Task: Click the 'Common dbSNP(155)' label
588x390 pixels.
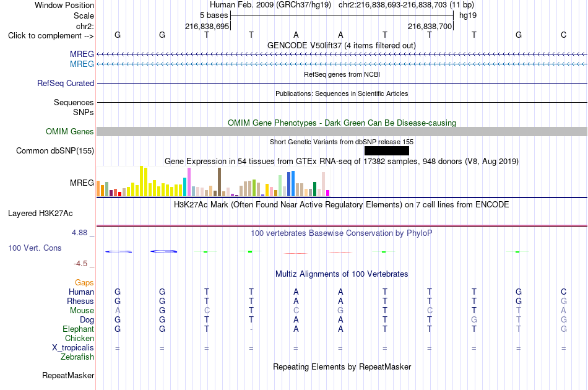Action: pos(55,151)
